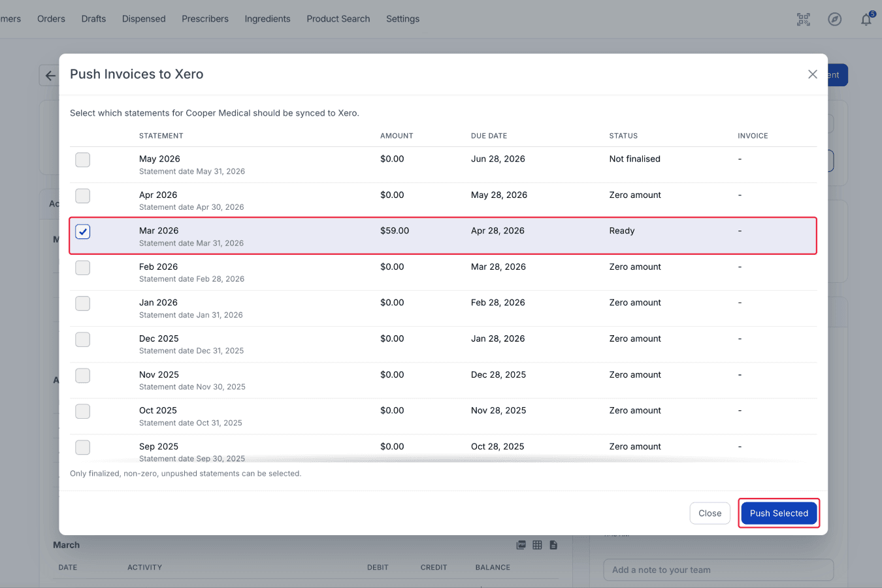Click the Ready status text
The height and width of the screenshot is (588, 882).
[x=622, y=231]
